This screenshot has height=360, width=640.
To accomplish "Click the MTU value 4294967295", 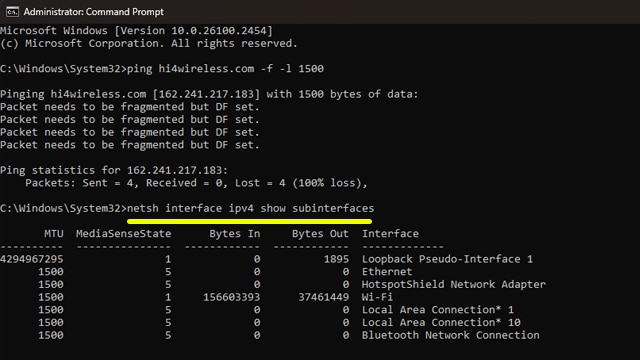I will click(32, 259).
